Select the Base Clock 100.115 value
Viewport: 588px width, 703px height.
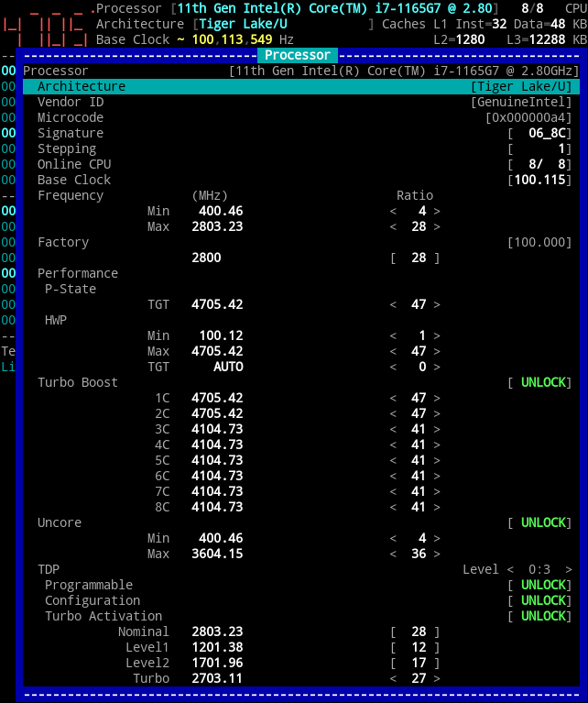tap(539, 180)
